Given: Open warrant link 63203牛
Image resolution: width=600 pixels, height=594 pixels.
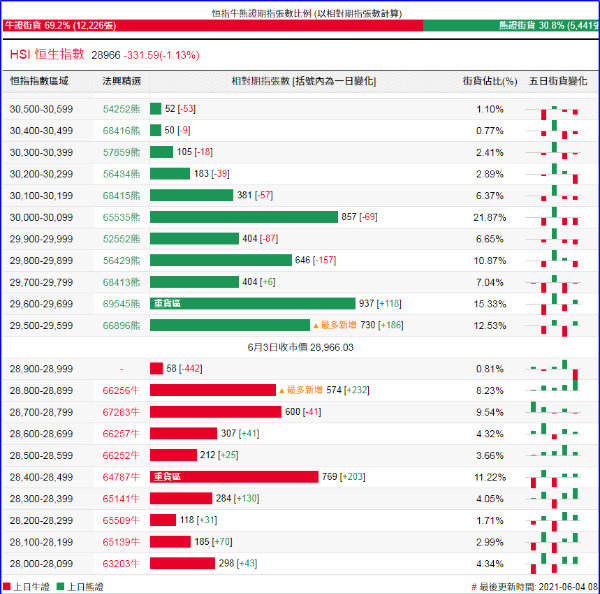Looking at the screenshot, I should [121, 564].
